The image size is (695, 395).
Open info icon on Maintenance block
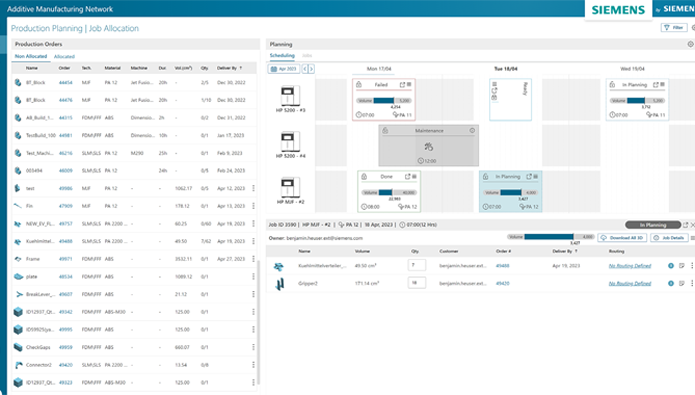(472, 130)
